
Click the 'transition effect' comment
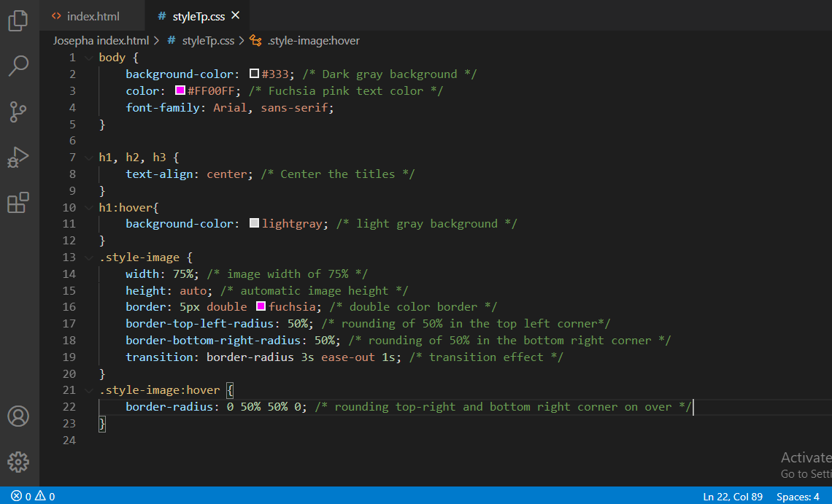click(x=486, y=357)
